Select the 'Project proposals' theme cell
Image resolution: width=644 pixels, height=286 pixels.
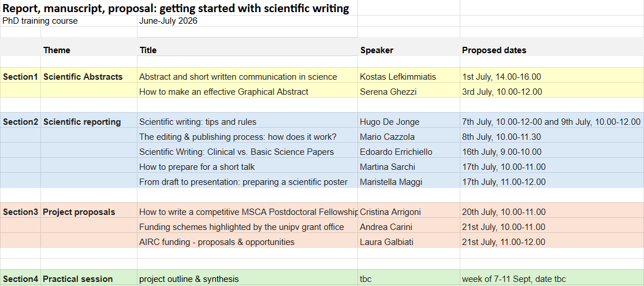point(79,212)
